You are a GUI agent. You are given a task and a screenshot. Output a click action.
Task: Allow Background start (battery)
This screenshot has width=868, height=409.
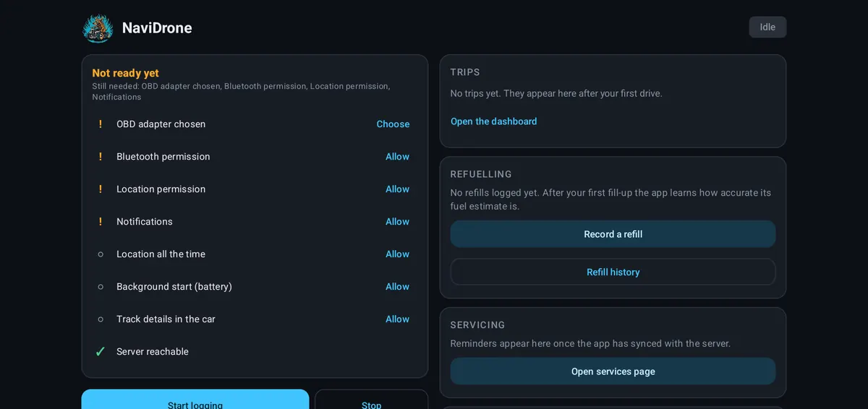(x=397, y=287)
